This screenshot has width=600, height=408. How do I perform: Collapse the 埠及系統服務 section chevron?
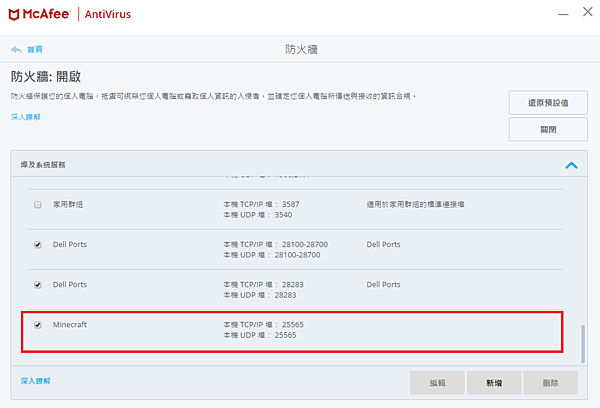571,165
